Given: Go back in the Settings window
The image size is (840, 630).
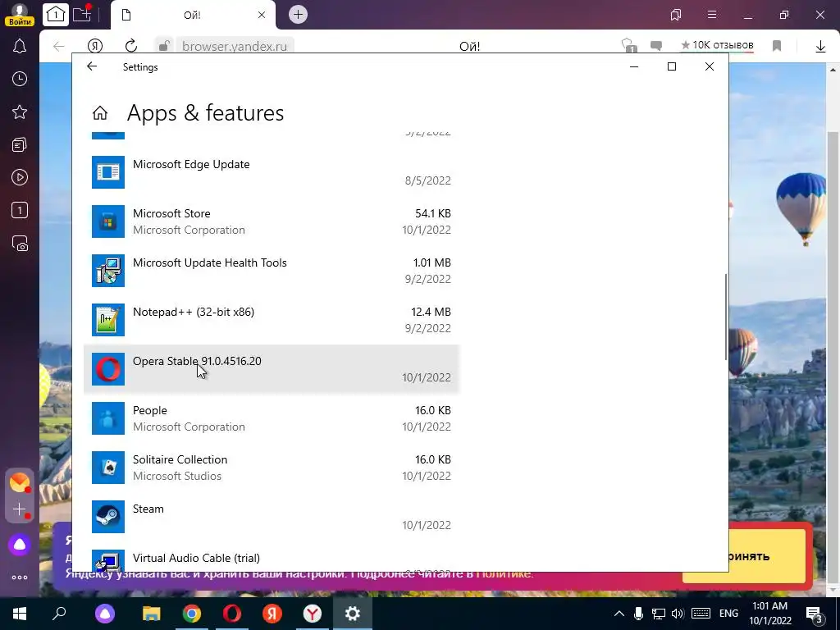Looking at the screenshot, I should 92,66.
